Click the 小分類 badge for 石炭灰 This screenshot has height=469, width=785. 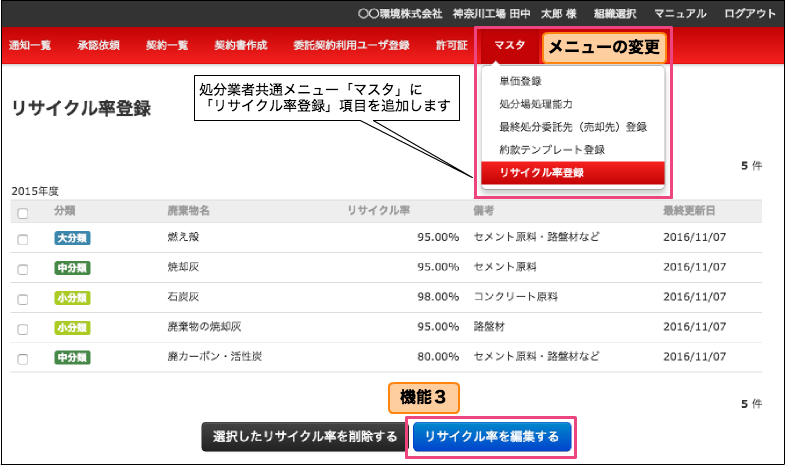[72, 297]
